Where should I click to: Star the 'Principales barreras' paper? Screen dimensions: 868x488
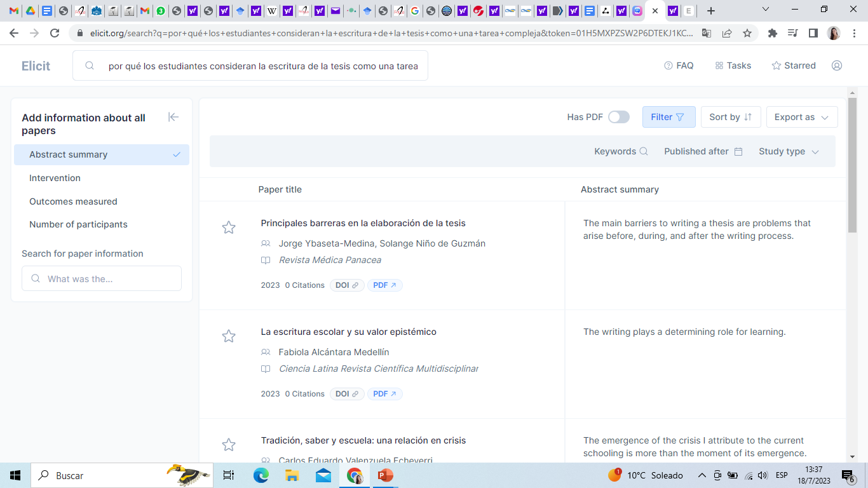pos(229,227)
